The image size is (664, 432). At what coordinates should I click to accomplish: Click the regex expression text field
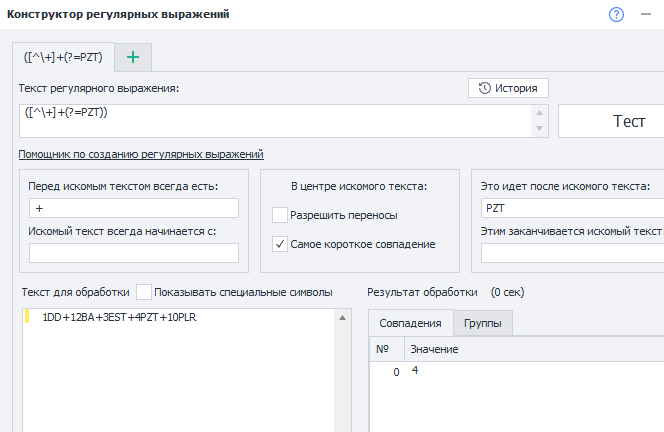[270, 121]
